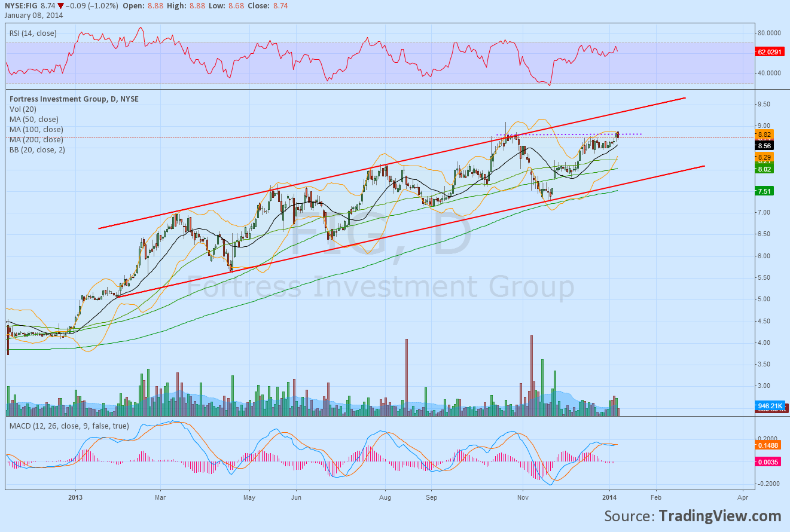Image resolution: width=790 pixels, height=532 pixels.
Task: Click the May label on time axis
Action: coord(250,497)
